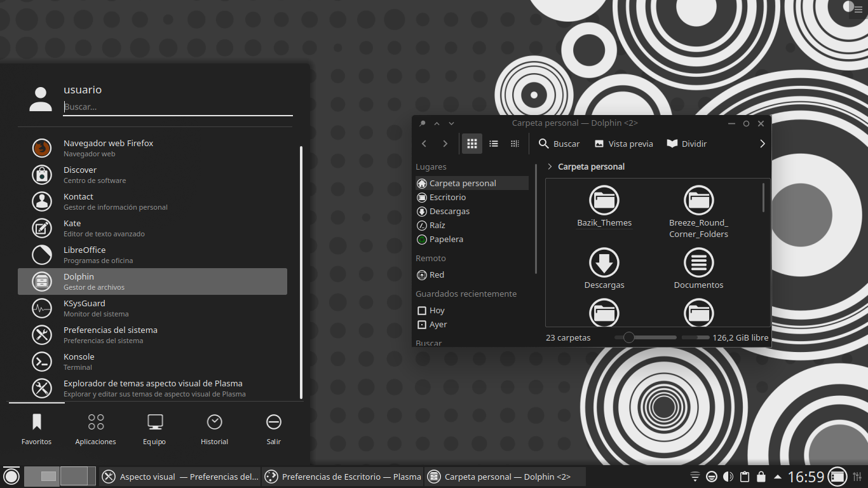Toggle pin on all desktops in Dolphin titlebar
The width and height of the screenshot is (868, 488).
423,123
